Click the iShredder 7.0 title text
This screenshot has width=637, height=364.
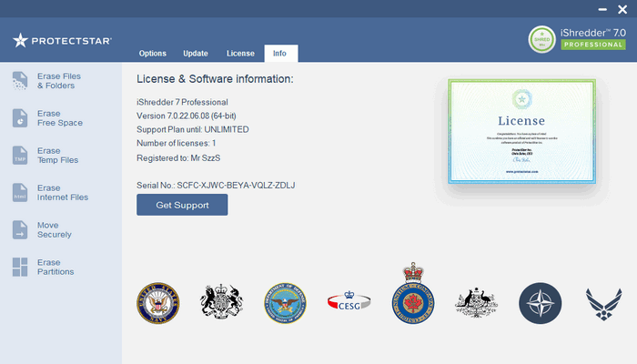(593, 33)
